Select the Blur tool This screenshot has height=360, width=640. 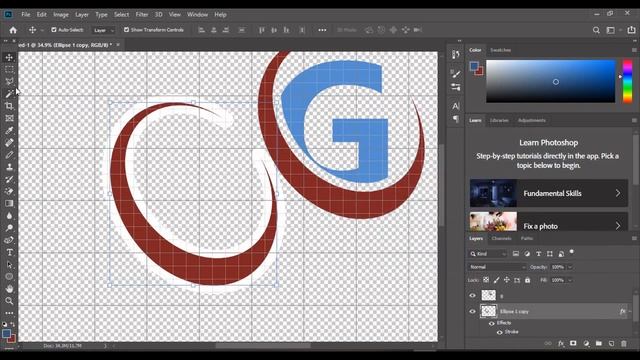[9, 216]
